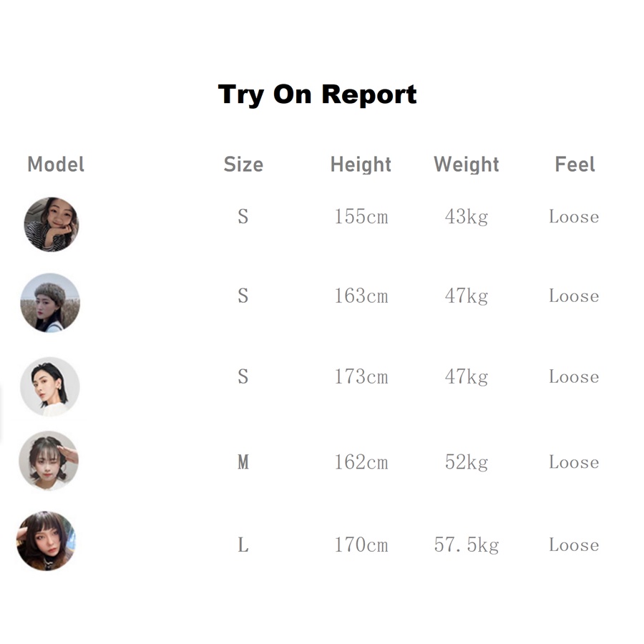Open the avatar of the size L model
The image size is (644, 644).
pyautogui.click(x=46, y=541)
